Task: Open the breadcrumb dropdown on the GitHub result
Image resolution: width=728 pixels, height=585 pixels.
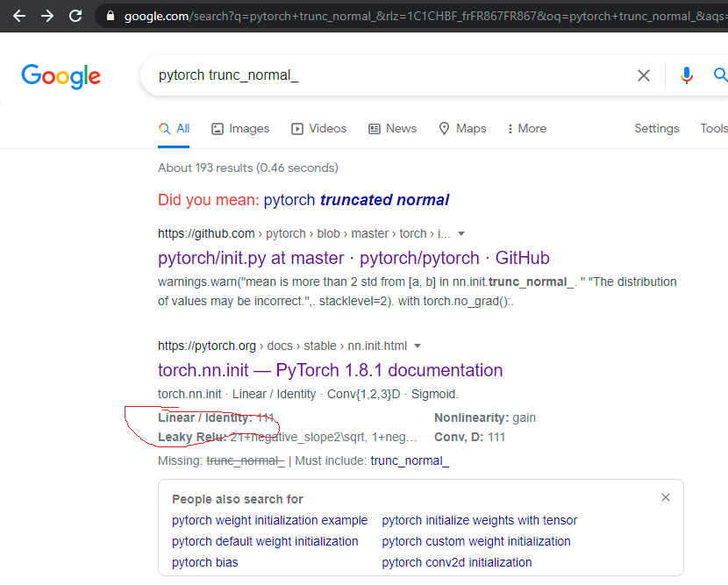Action: [461, 233]
